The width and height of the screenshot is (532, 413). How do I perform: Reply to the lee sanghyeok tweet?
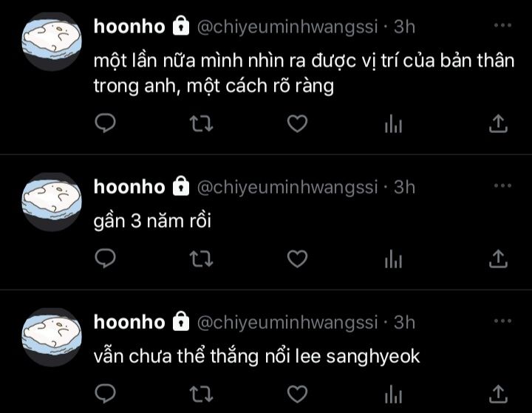click(105, 394)
